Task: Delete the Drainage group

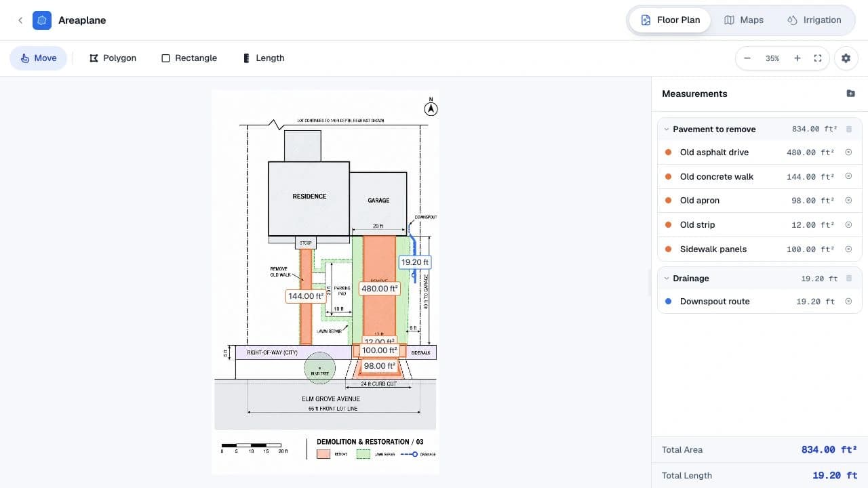Action: (x=848, y=279)
